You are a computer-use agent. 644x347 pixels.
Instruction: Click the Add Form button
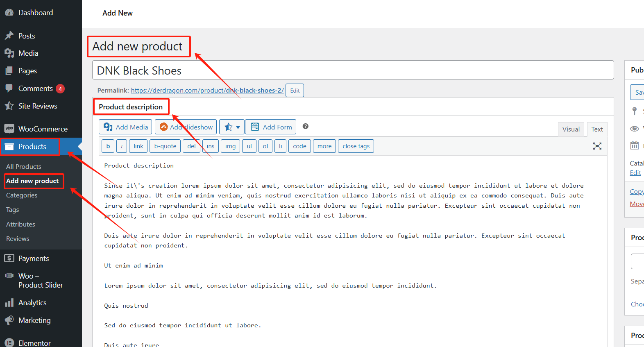click(x=271, y=127)
